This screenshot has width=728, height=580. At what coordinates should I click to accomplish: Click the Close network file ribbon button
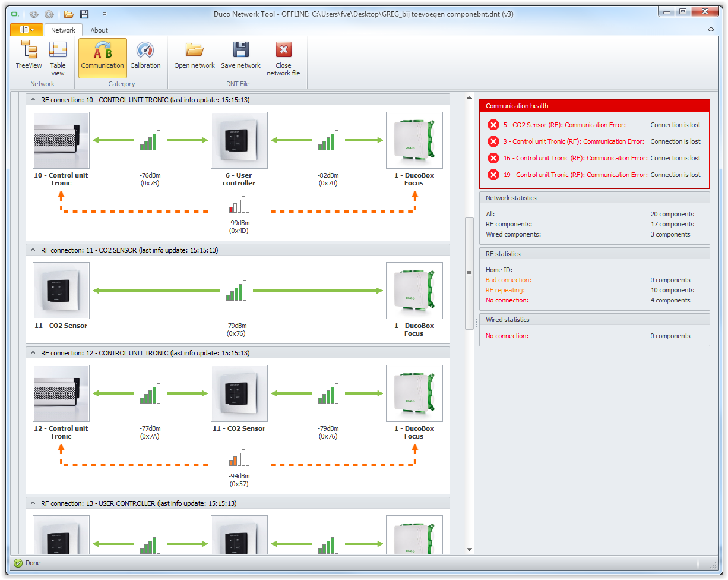283,58
